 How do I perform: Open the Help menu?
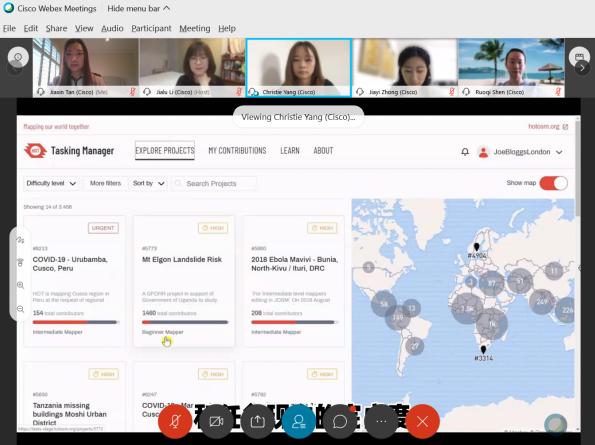(227, 28)
